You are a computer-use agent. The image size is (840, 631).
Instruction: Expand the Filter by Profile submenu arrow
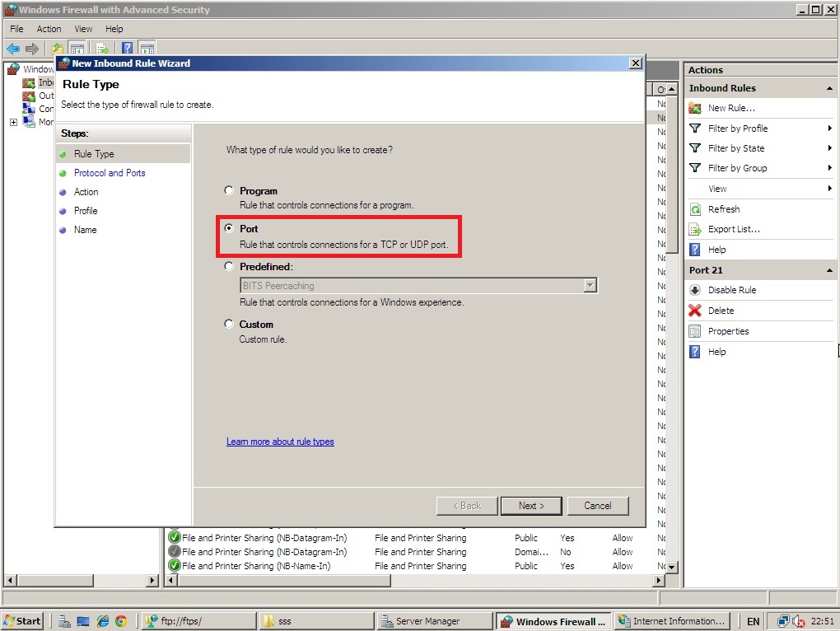click(829, 128)
